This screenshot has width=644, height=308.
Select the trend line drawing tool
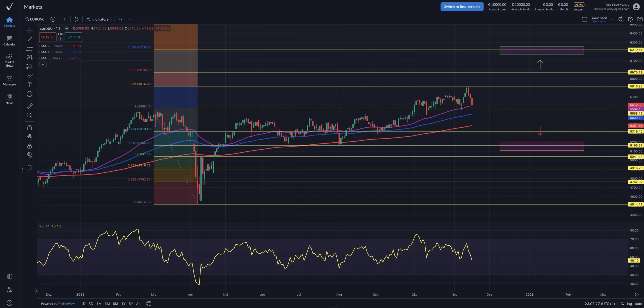pyautogui.click(x=29, y=39)
